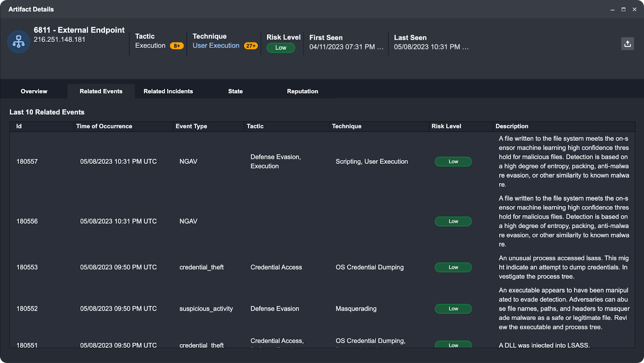Close the Artifact Details window
644x363 pixels.
634,9
